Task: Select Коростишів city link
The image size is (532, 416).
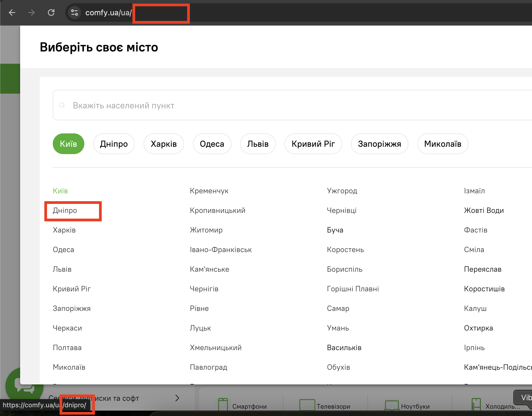Action: (484, 289)
